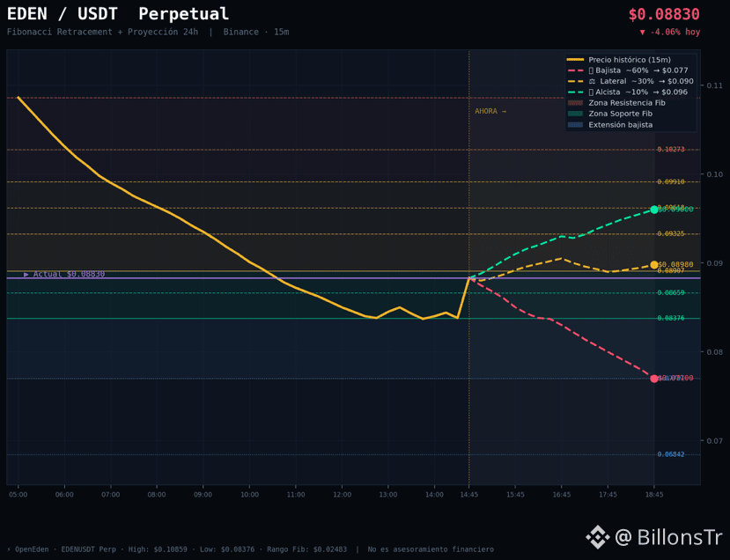Click the 0.07 y-axis tick label
This screenshot has height=560, width=730.
pyautogui.click(x=715, y=441)
